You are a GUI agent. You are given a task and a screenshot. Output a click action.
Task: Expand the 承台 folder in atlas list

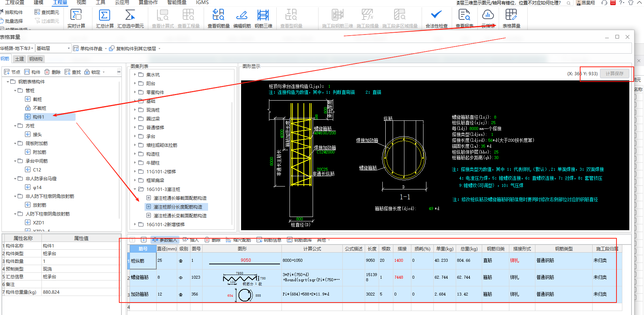(135, 136)
